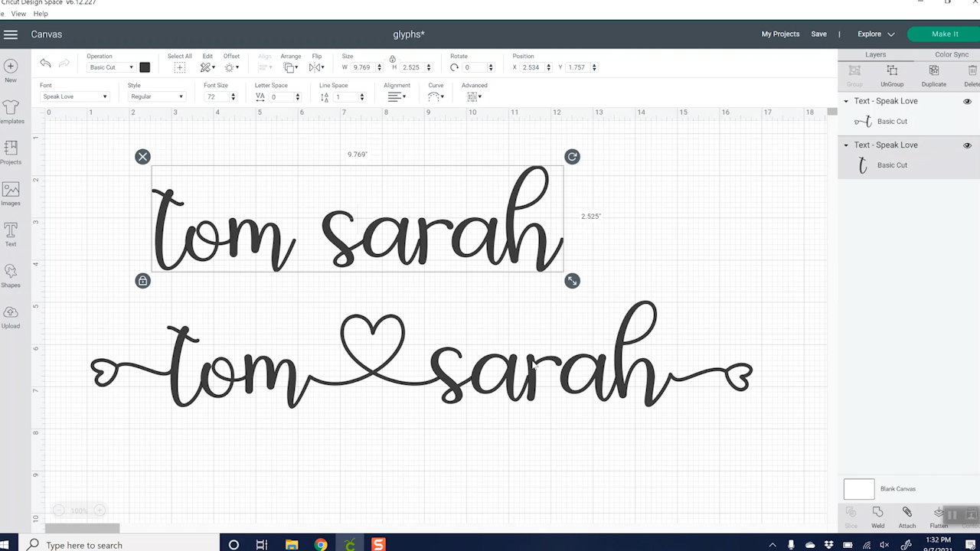The width and height of the screenshot is (980, 551).
Task: Zoom out the canvas
Action: point(58,510)
